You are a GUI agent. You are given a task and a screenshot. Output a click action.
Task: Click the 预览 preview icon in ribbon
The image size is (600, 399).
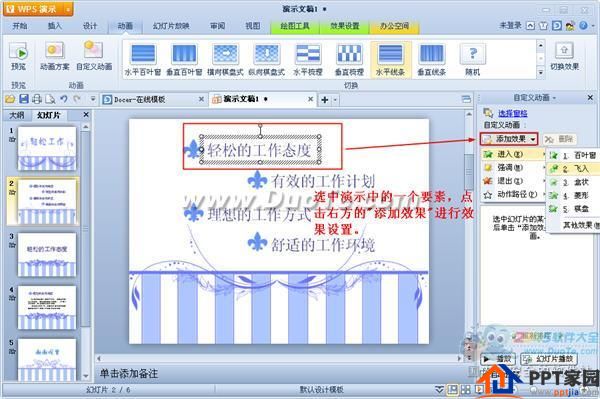click(x=18, y=56)
